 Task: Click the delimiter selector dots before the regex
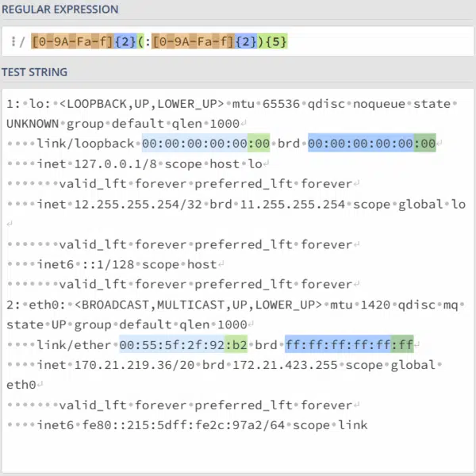pos(14,41)
